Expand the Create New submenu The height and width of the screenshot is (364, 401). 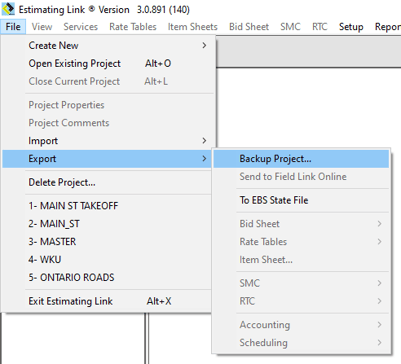click(108, 45)
